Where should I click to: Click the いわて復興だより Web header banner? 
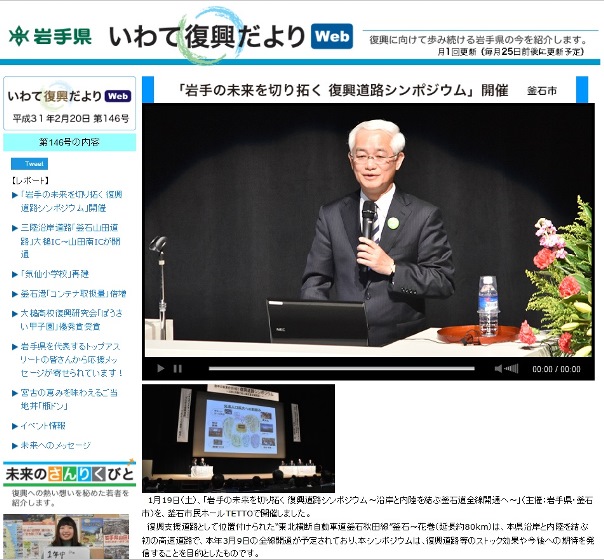[x=230, y=37]
